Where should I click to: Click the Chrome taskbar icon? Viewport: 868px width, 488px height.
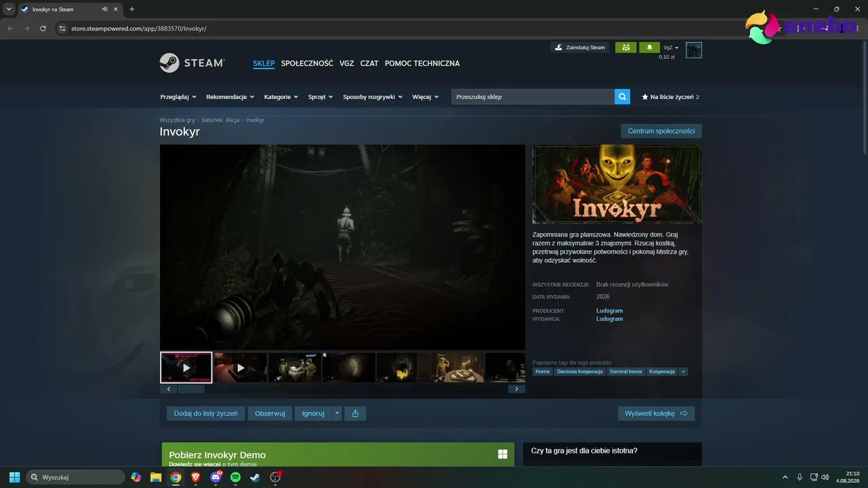click(176, 477)
